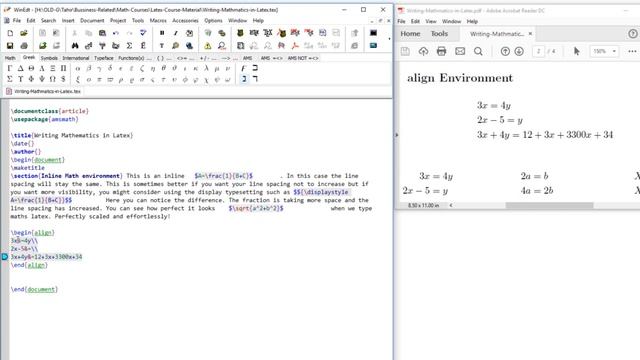
Task: Go to previous page in Acrobat
Action: [505, 51]
